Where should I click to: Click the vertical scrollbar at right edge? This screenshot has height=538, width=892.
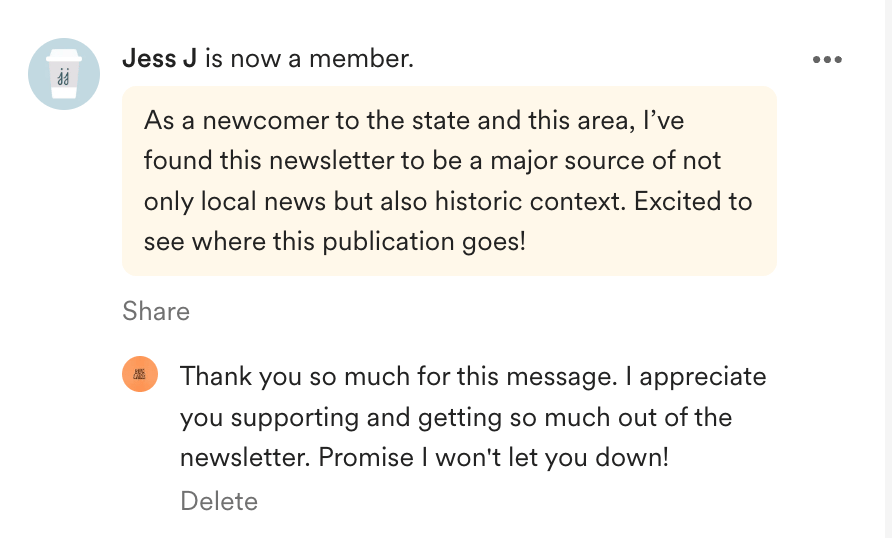point(888,269)
